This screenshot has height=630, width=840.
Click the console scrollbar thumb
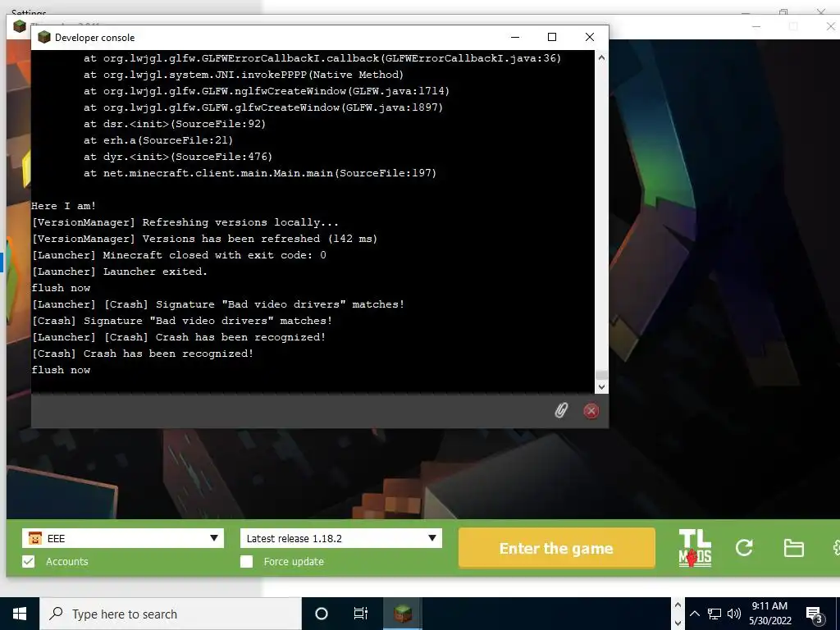pos(601,375)
